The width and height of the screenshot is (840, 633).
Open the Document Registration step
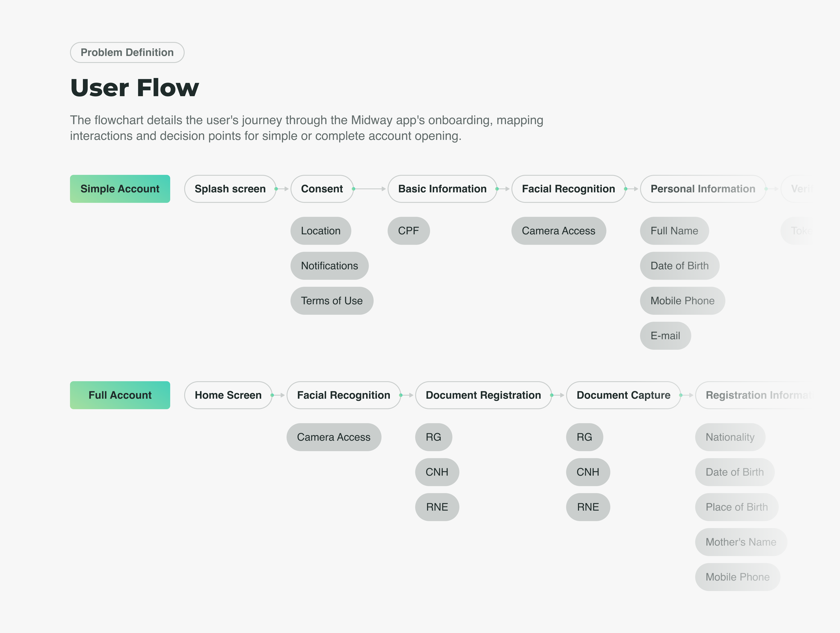[483, 395]
